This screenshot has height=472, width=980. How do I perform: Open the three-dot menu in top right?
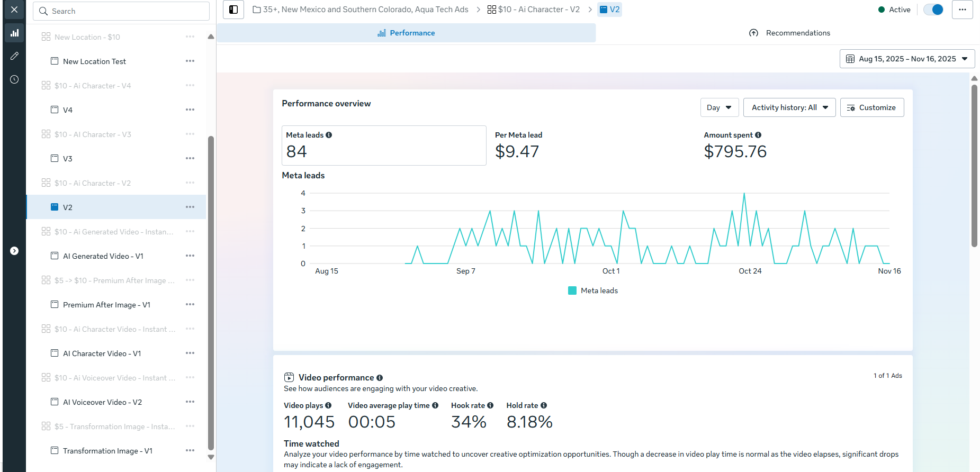click(962, 10)
